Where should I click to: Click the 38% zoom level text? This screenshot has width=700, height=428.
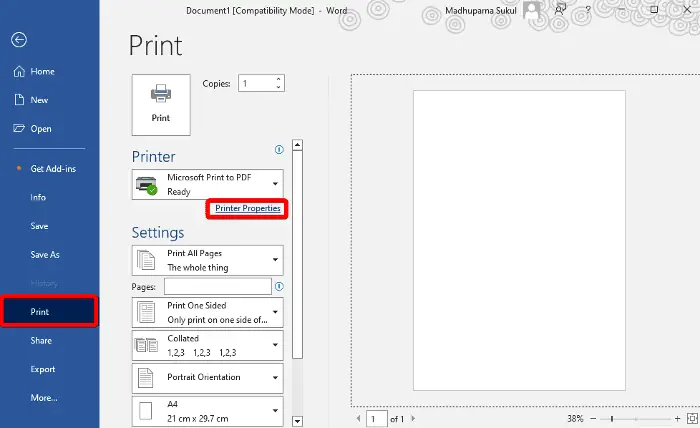(x=575, y=419)
